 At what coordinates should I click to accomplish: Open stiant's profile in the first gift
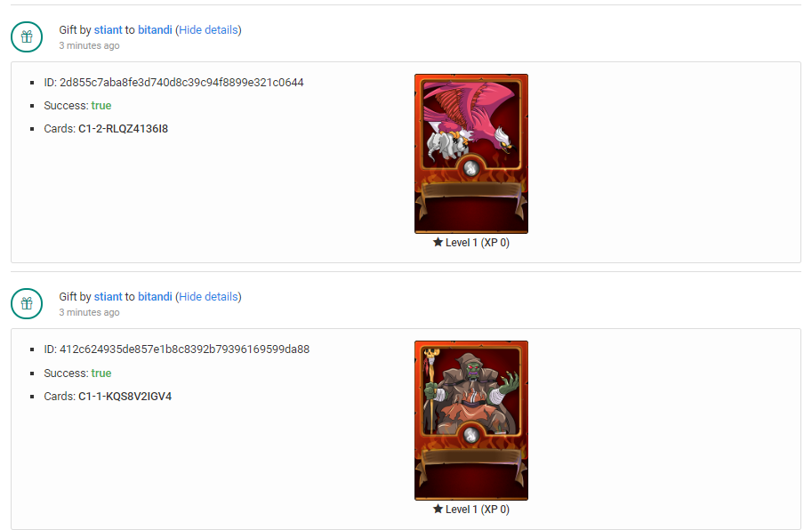point(108,30)
